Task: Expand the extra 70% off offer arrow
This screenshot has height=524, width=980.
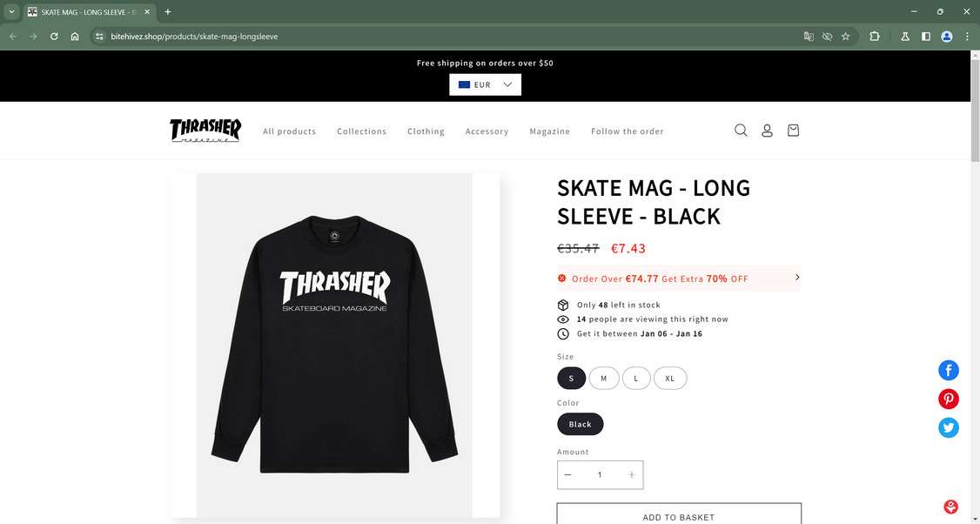Action: point(797,277)
